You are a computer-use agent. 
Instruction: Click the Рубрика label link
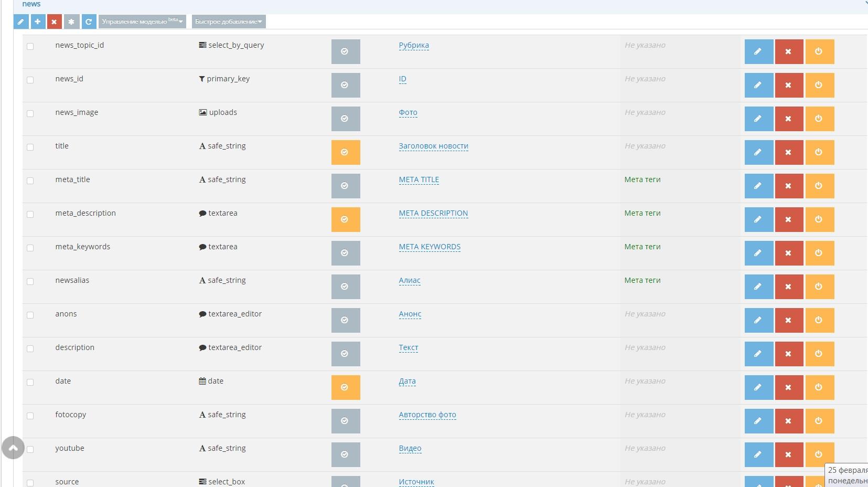pos(414,45)
